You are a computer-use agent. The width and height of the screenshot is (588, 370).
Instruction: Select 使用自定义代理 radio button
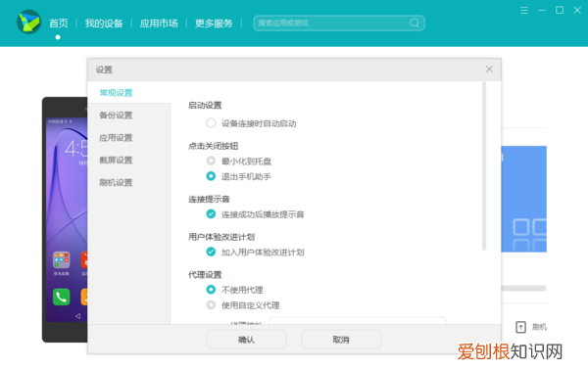pyautogui.click(x=211, y=304)
